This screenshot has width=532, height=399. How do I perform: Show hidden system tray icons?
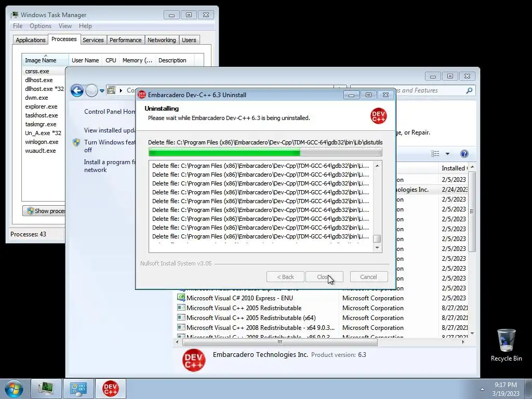click(x=482, y=389)
